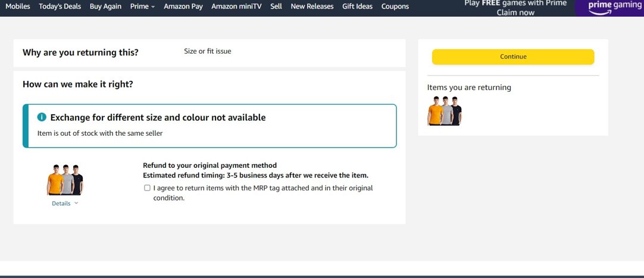The width and height of the screenshot is (644, 278).
Task: Open Amazon miniTV
Action: click(x=236, y=6)
